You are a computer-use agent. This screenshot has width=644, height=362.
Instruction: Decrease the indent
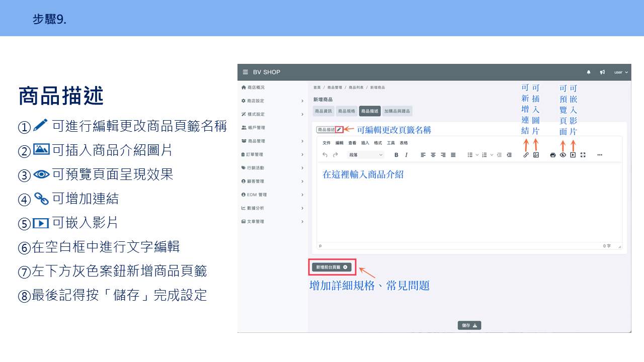pos(499,155)
